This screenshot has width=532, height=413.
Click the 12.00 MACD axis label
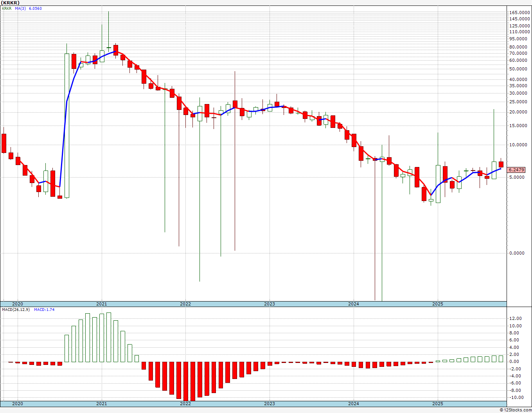coord(515,319)
